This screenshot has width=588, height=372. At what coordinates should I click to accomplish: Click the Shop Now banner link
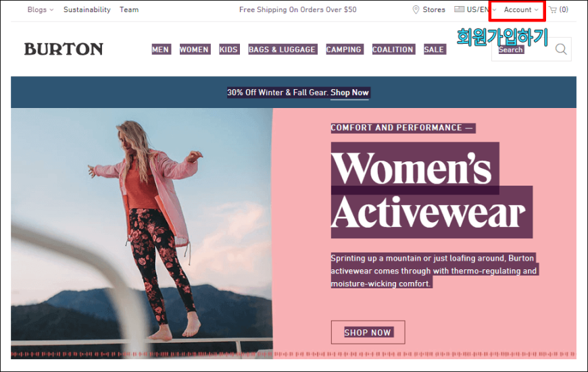tap(349, 92)
